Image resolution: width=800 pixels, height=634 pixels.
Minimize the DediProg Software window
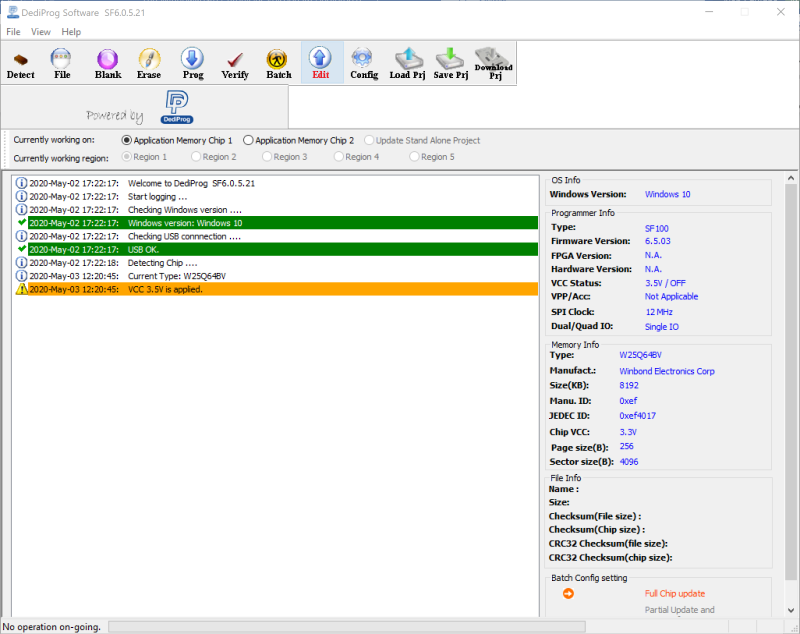(709, 12)
